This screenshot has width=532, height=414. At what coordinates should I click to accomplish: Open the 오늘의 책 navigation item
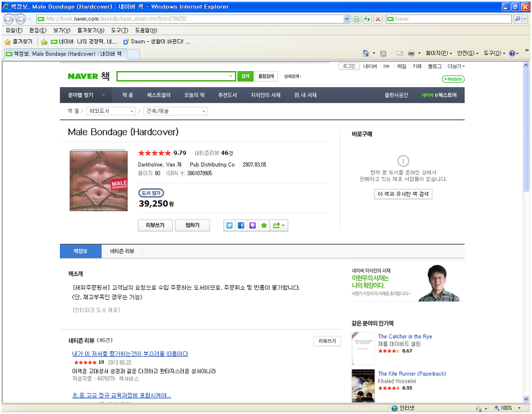click(x=194, y=95)
